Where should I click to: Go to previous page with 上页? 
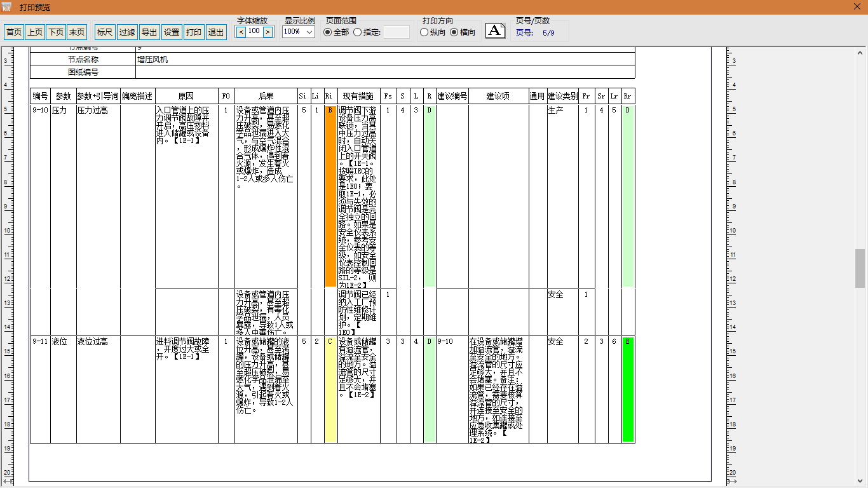(x=35, y=32)
